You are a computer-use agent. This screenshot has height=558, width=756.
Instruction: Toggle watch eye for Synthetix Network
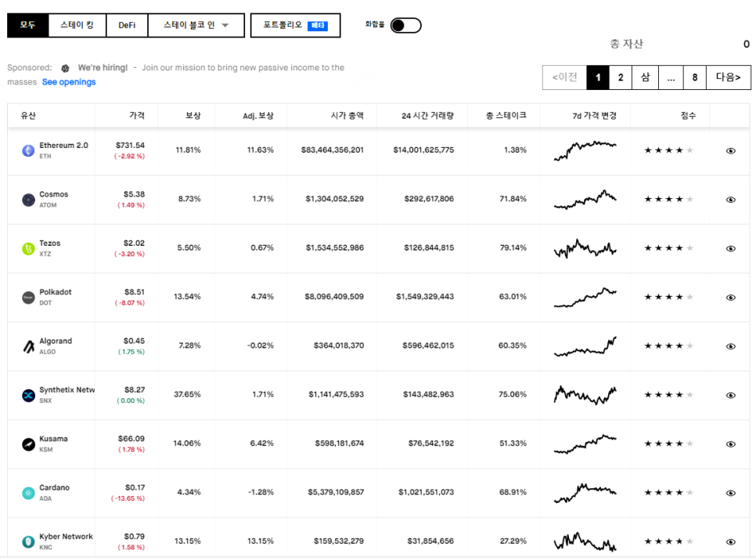[x=730, y=395]
